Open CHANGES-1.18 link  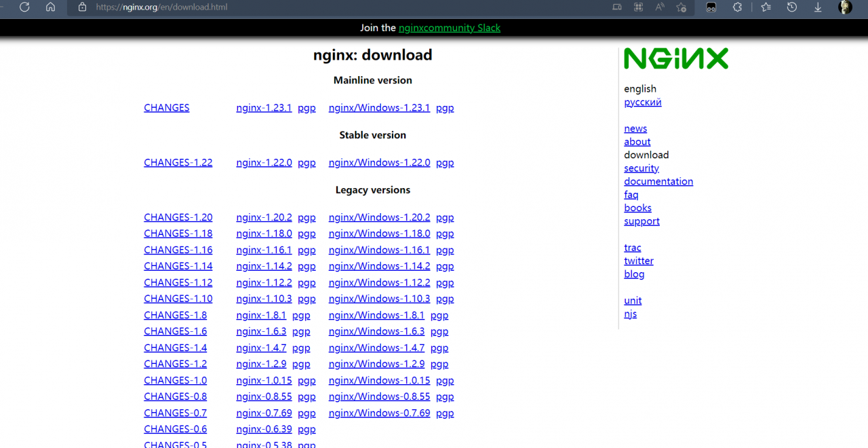click(x=178, y=234)
